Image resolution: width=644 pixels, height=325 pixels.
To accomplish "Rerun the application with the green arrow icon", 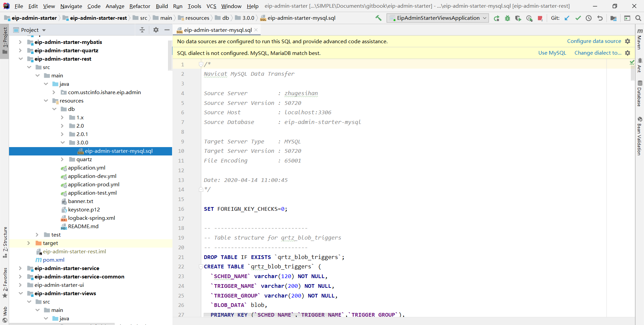I will (496, 18).
